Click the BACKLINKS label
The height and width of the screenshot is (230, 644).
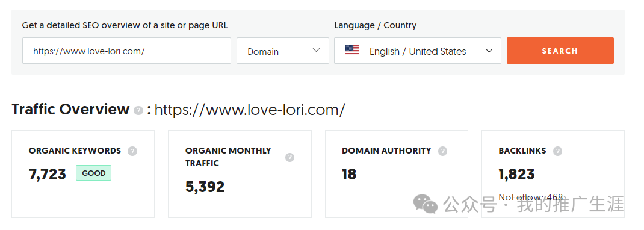click(522, 151)
